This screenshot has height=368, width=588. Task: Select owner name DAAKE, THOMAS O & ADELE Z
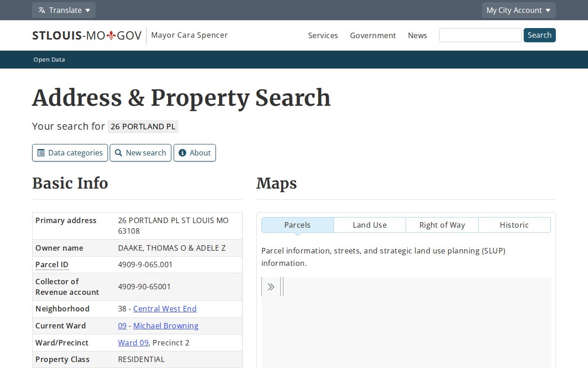tap(172, 248)
